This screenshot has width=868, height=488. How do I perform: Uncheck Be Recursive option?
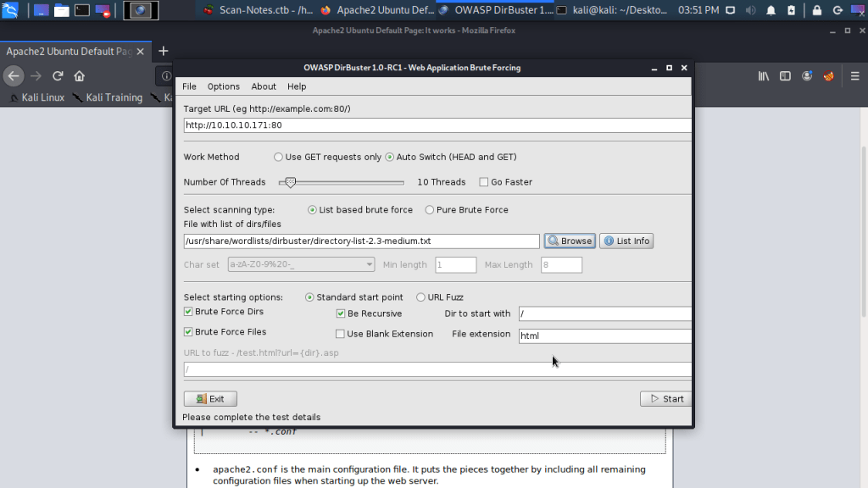pos(341,313)
